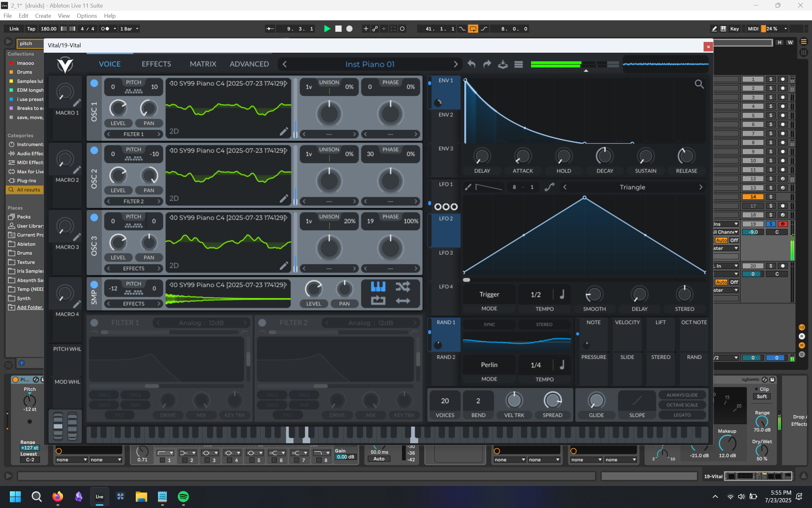Click the sample random phase shuffle icon
812x508 pixels.
(403, 287)
